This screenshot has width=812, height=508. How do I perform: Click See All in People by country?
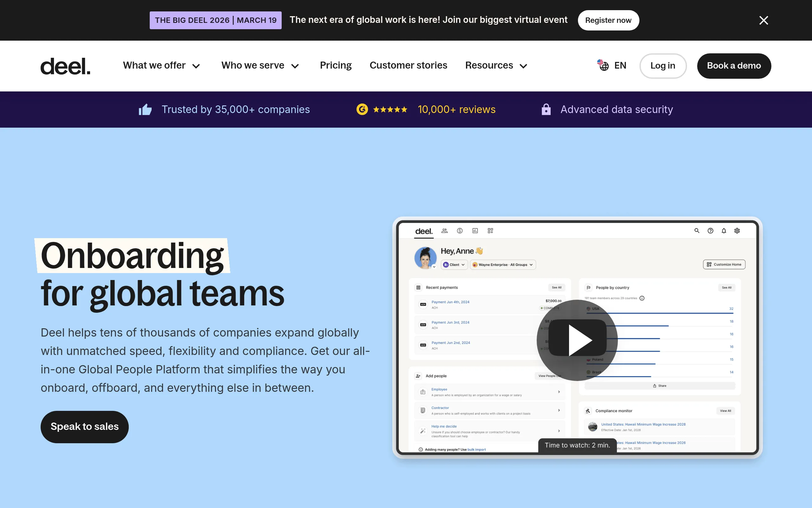point(726,288)
